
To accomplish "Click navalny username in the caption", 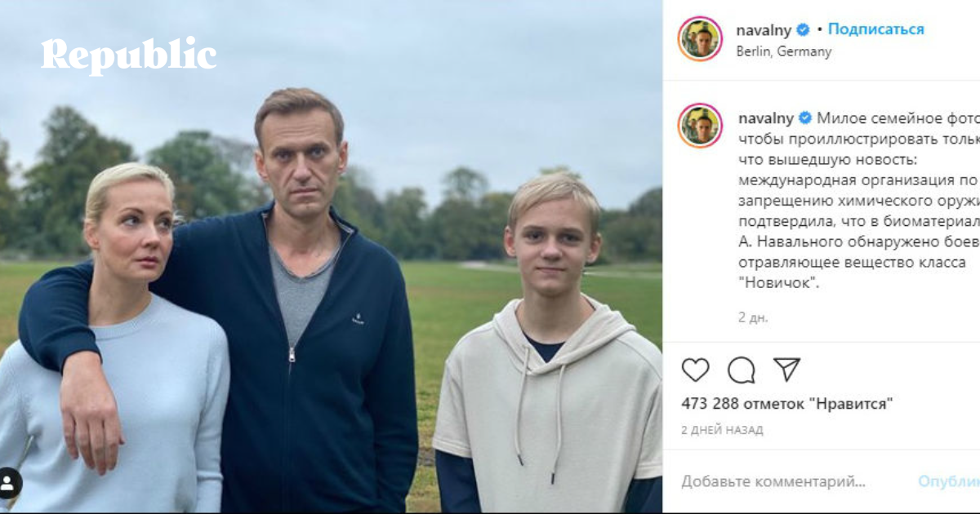I will 764,117.
